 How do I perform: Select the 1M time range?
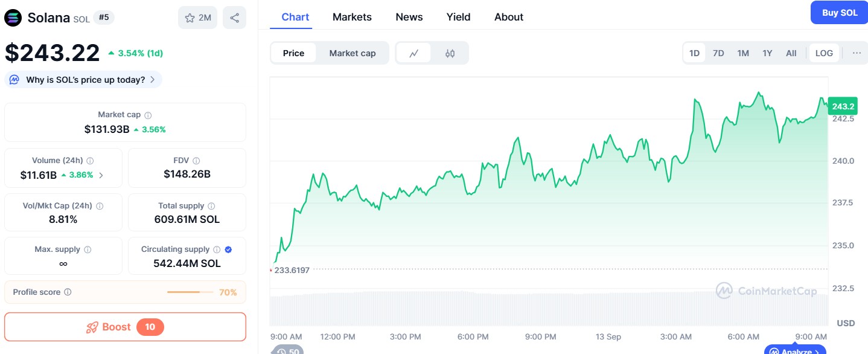click(x=743, y=53)
